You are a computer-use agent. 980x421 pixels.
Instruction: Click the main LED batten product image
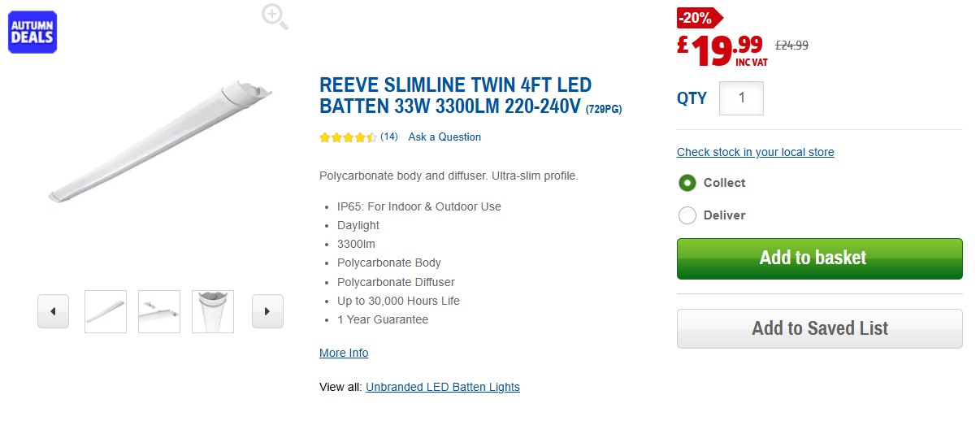(161, 142)
